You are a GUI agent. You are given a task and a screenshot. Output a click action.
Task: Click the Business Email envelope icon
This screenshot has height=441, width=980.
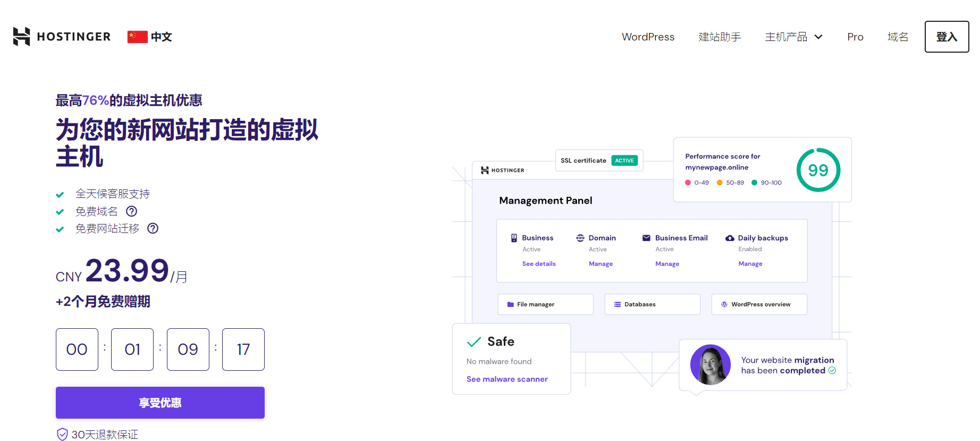point(647,238)
